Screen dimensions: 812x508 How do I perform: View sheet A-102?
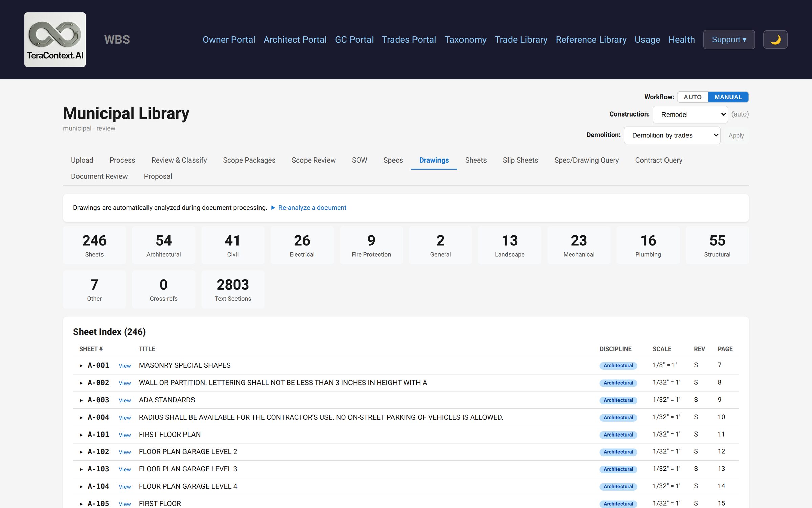click(125, 452)
